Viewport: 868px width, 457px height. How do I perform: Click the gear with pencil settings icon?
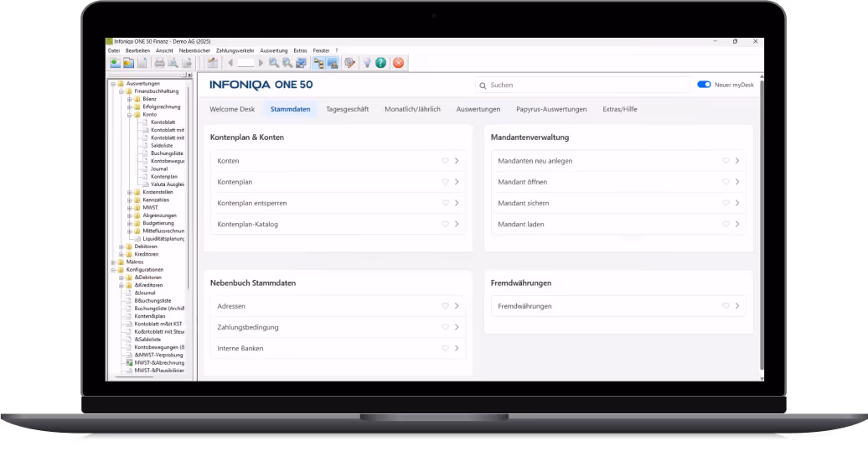(349, 63)
